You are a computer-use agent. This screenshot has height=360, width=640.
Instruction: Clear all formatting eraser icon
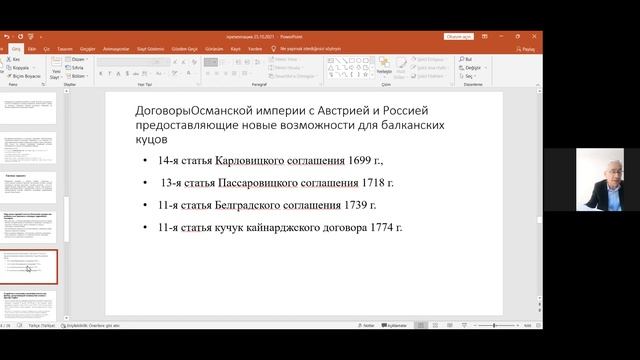pos(194,62)
